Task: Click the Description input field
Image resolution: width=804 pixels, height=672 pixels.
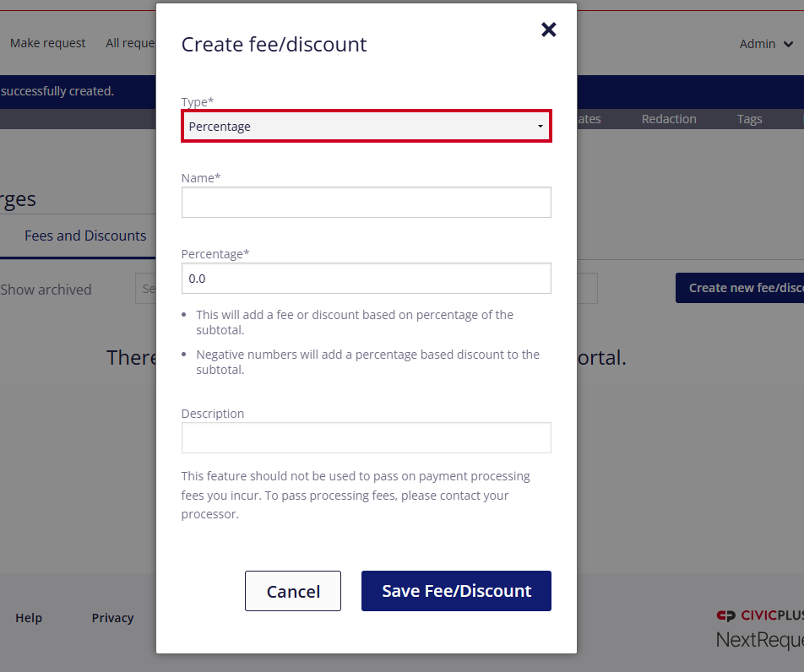Action: coord(367,438)
